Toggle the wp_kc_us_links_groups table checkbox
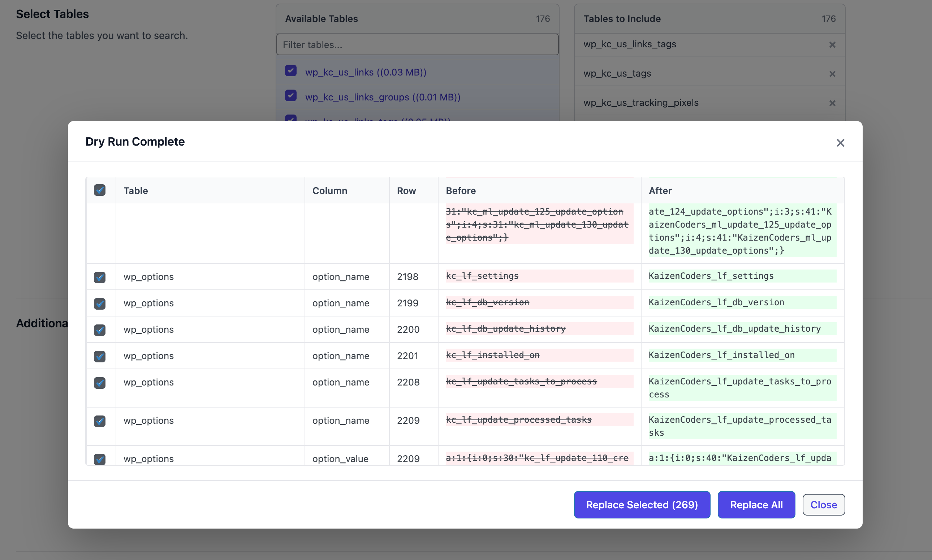 point(290,95)
